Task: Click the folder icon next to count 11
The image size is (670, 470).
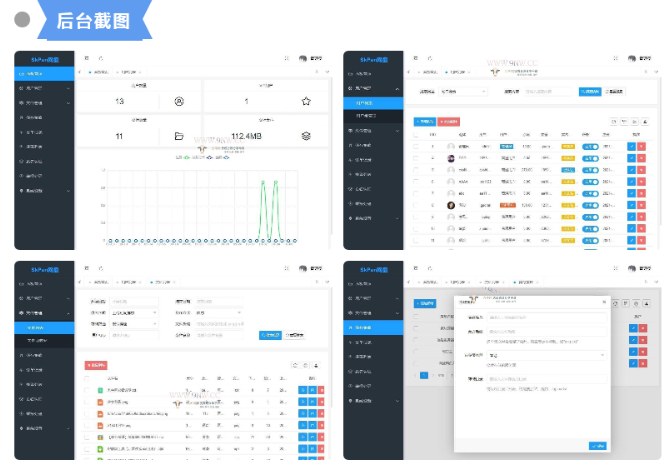Action: [179, 136]
